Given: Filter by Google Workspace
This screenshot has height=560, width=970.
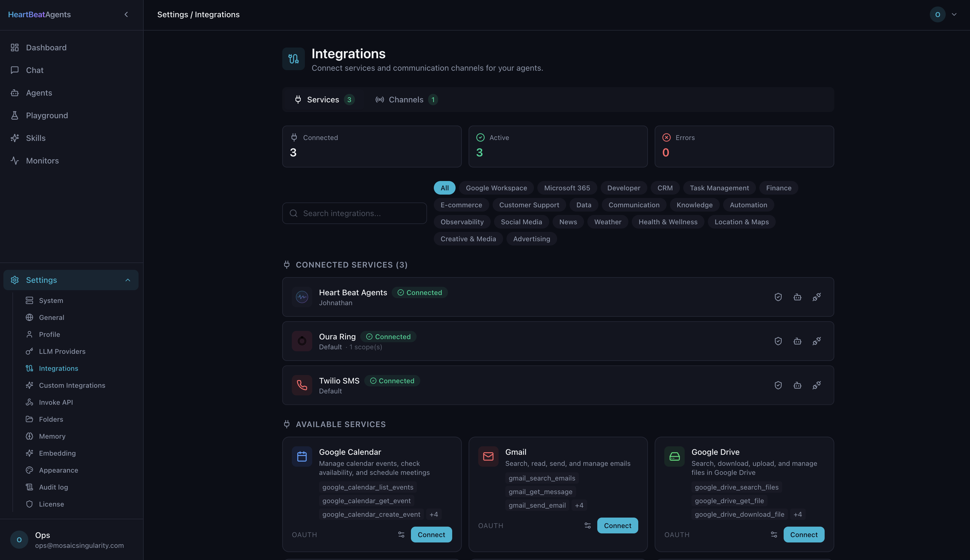Looking at the screenshot, I should [496, 188].
